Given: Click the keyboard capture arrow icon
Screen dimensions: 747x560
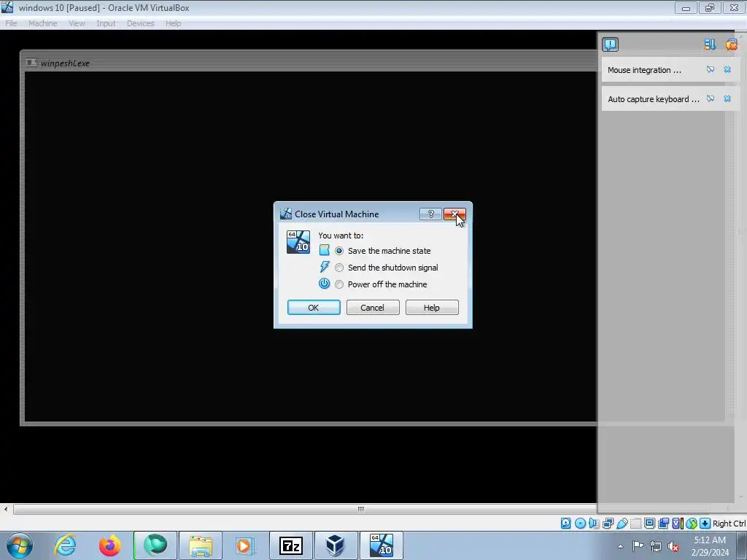Looking at the screenshot, I should click(x=705, y=524).
